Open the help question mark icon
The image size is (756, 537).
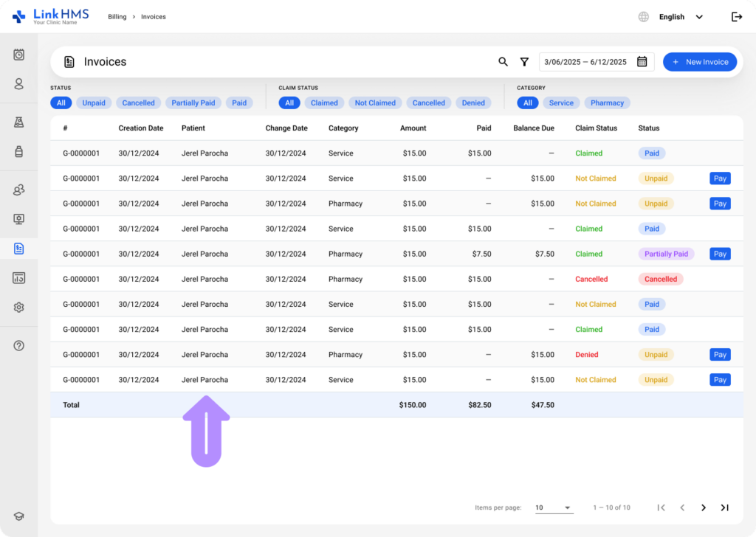(18, 346)
